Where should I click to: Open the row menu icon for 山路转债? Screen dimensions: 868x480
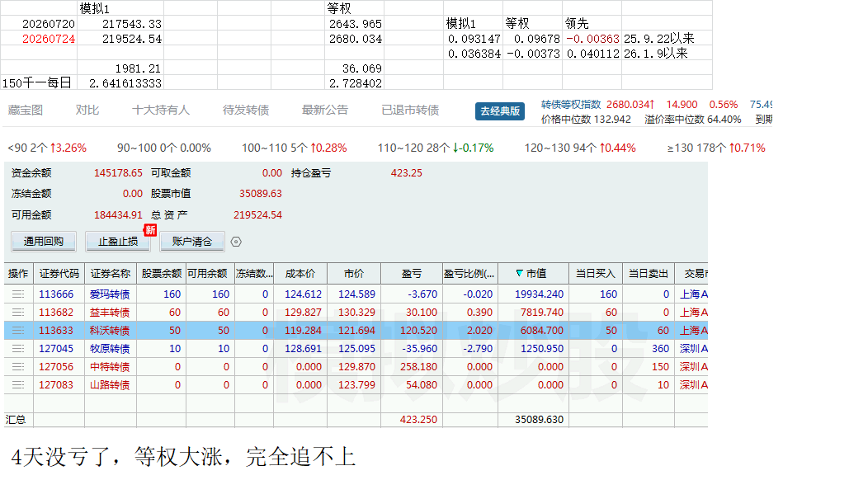(18, 385)
